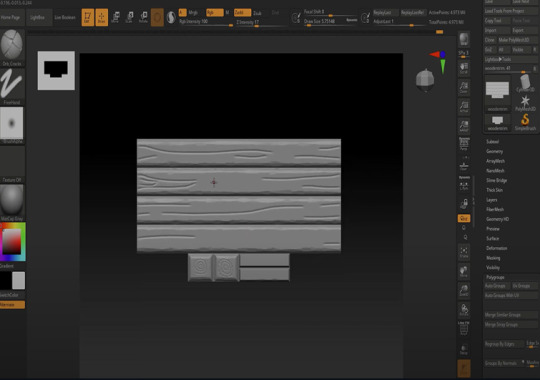Open the LightBox tab
The width and height of the screenshot is (540, 380).
[38, 17]
